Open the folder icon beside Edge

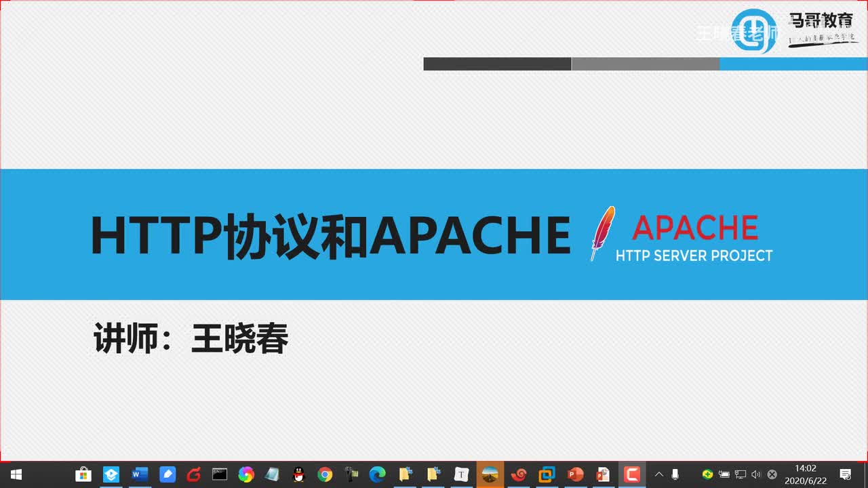[406, 474]
